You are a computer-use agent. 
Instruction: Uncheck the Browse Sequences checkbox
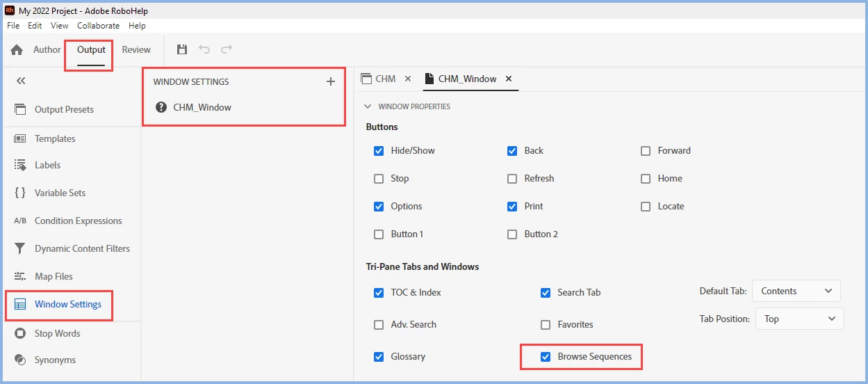(x=546, y=356)
